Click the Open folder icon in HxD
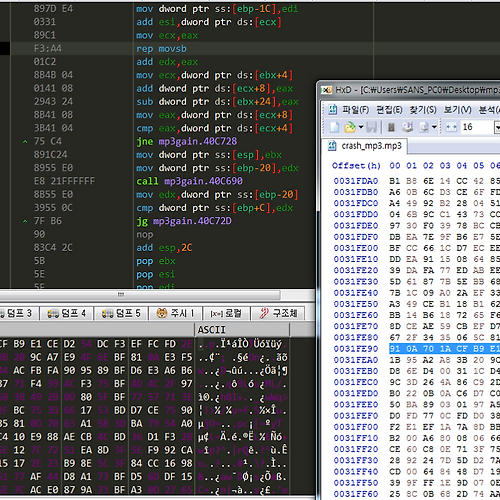Viewport: 500px width, 500px height. 350,127
